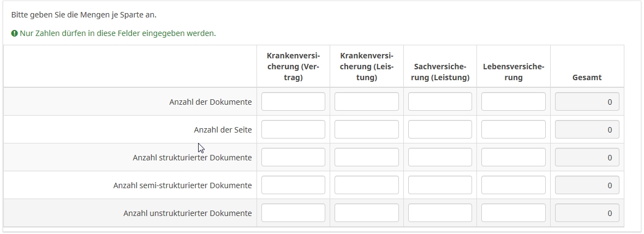Click unstrukturierter Dokumente field for Krankenversicherung (Vertrag)

coord(293,213)
